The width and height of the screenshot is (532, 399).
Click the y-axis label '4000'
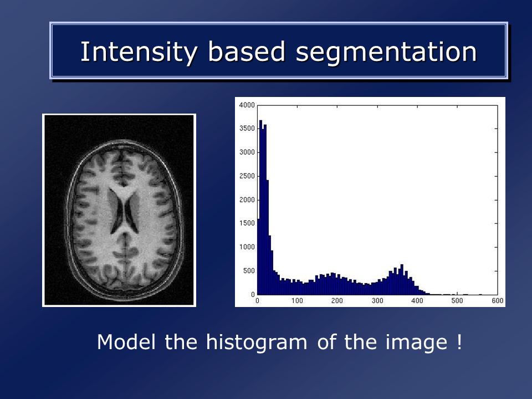pos(247,105)
